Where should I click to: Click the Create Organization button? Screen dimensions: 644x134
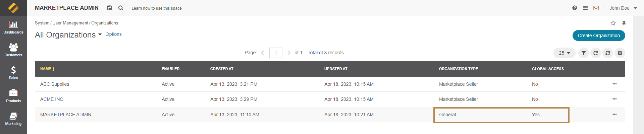(599, 36)
